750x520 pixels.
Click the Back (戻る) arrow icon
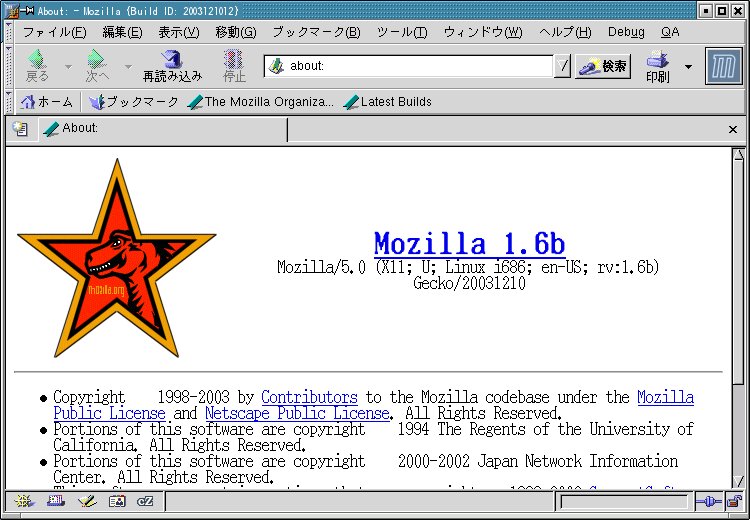pyautogui.click(x=36, y=59)
